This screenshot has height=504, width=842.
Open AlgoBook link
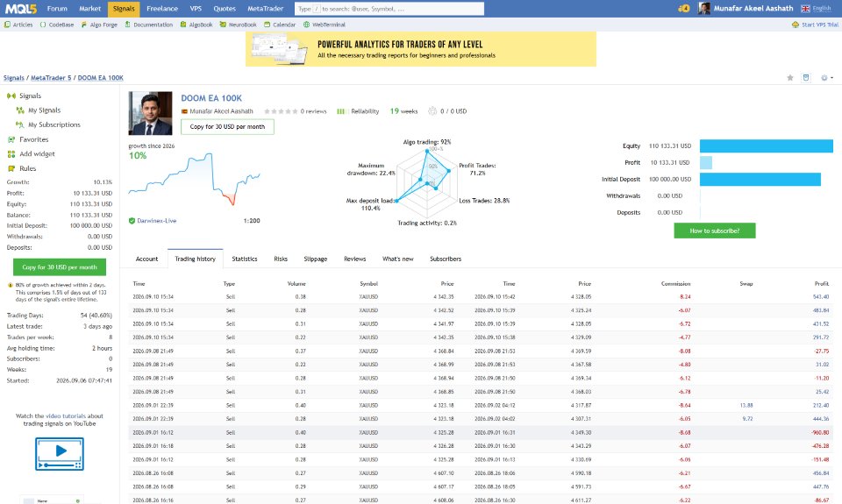[196, 25]
